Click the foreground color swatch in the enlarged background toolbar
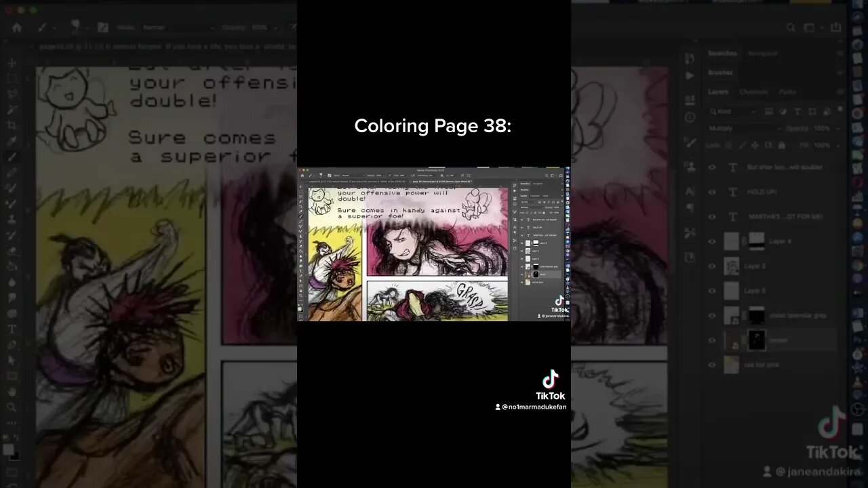The image size is (868, 488). (x=8, y=449)
